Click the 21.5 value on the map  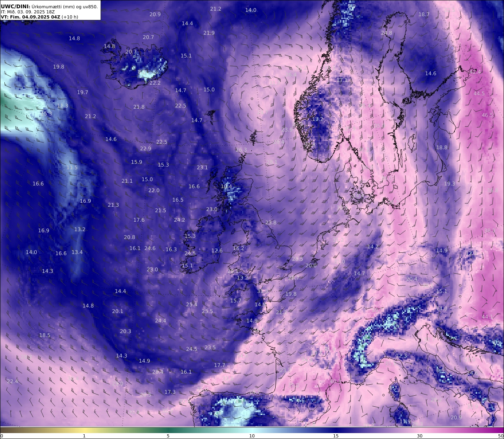(x=161, y=211)
